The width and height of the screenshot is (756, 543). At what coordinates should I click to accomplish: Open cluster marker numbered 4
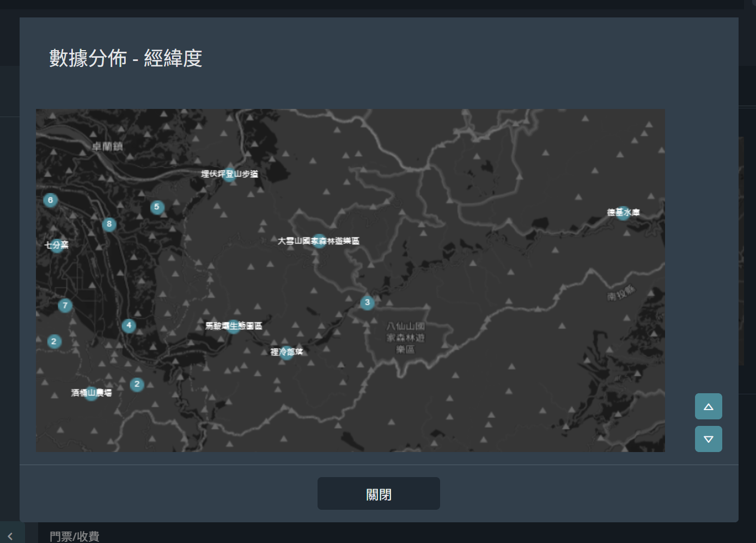tap(129, 326)
